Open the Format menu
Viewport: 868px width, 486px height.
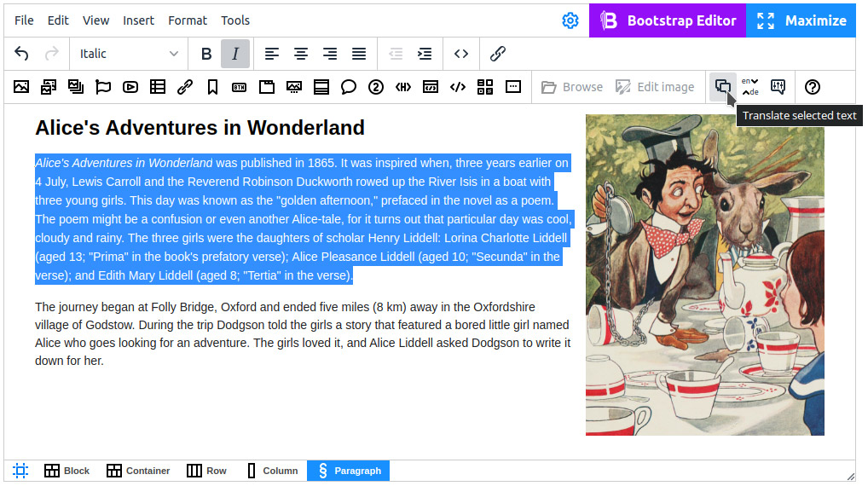click(x=188, y=20)
